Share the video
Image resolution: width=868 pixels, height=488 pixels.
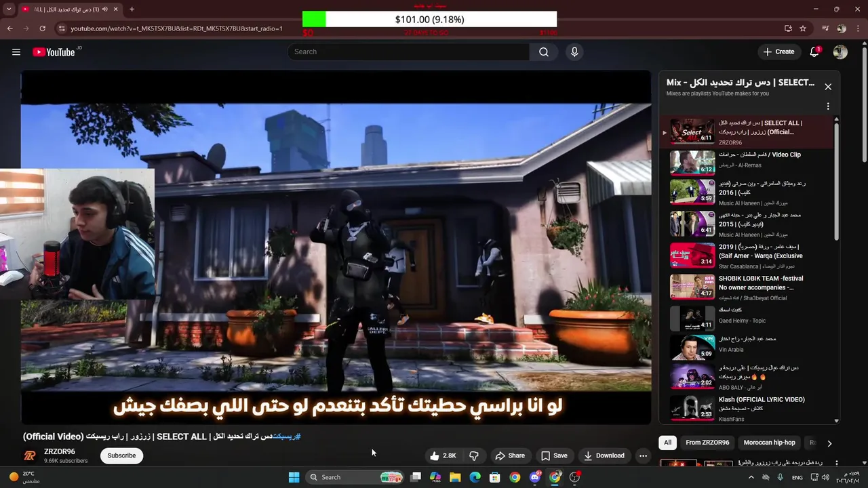pos(510,455)
